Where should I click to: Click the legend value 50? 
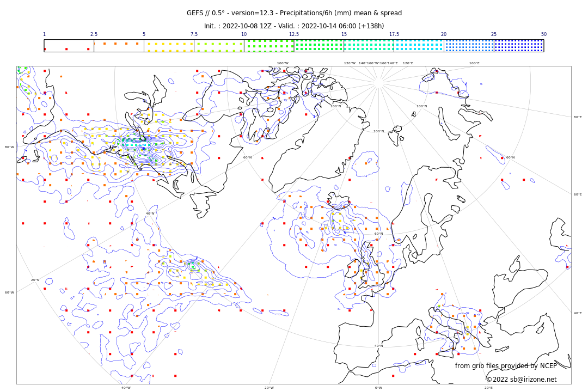[x=544, y=34]
